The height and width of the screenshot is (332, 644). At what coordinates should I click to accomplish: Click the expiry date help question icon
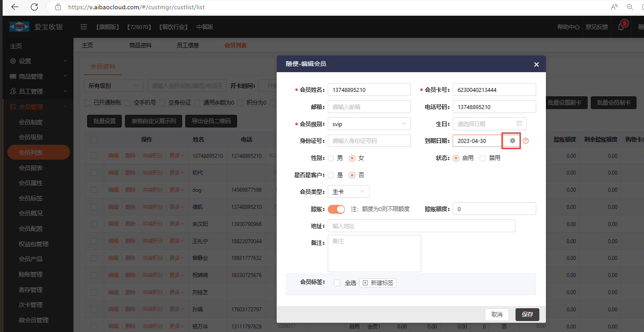point(525,141)
